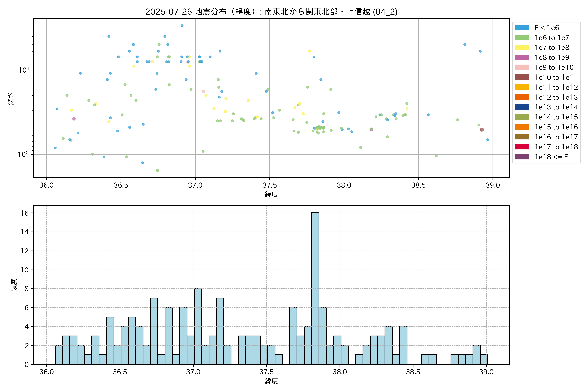Click the 1e12 to 1e13 legend label
Image resolution: width=588 pixels, height=392 pixels.
[x=556, y=97]
